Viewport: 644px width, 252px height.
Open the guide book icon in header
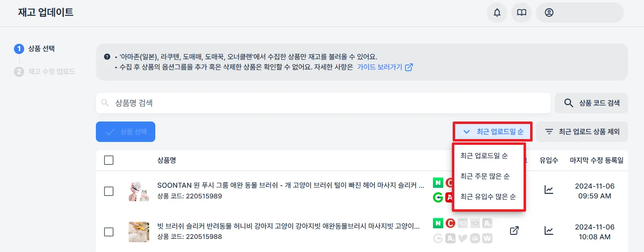pyautogui.click(x=522, y=13)
